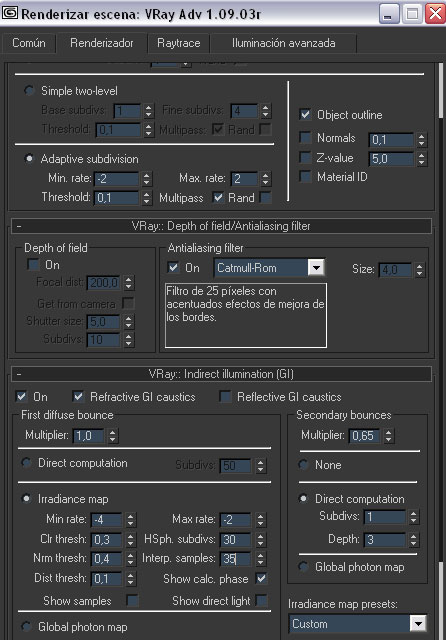This screenshot has height=640, width=446.
Task: Enable the Normals checkbox
Action: pyautogui.click(x=305, y=138)
